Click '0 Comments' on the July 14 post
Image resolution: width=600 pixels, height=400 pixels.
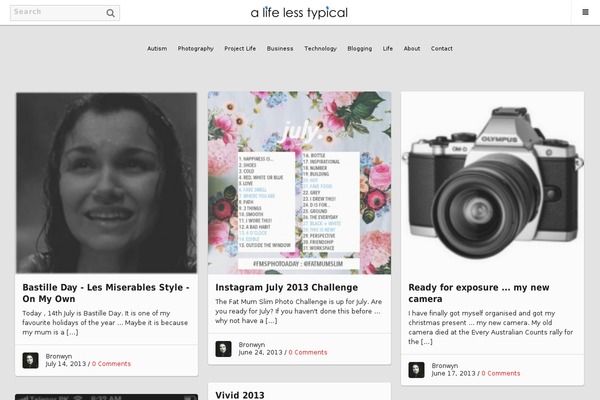click(111, 364)
